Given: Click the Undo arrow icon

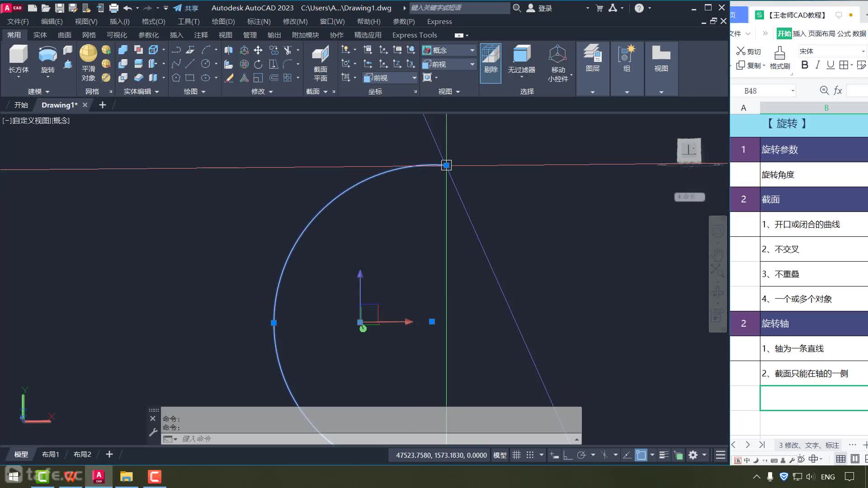Looking at the screenshot, I should (127, 8).
